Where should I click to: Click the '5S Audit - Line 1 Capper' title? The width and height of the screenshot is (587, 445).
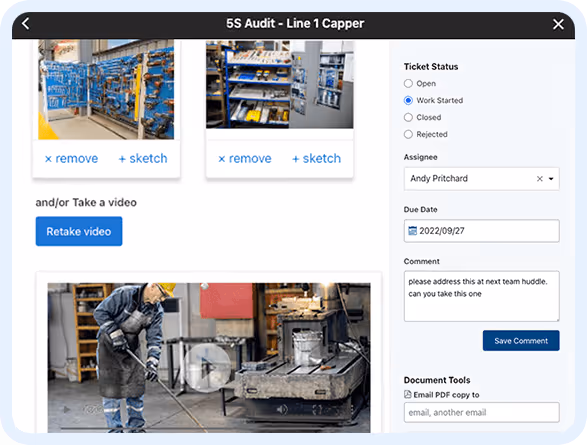(x=295, y=24)
